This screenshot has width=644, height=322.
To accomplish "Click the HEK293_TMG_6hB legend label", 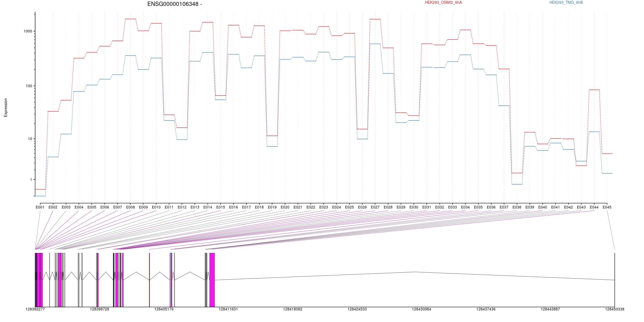I will pos(566,3).
